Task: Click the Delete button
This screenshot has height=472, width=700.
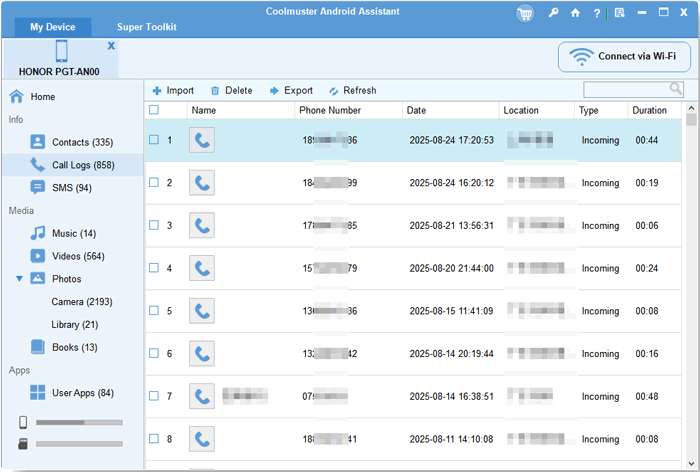Action: point(231,91)
